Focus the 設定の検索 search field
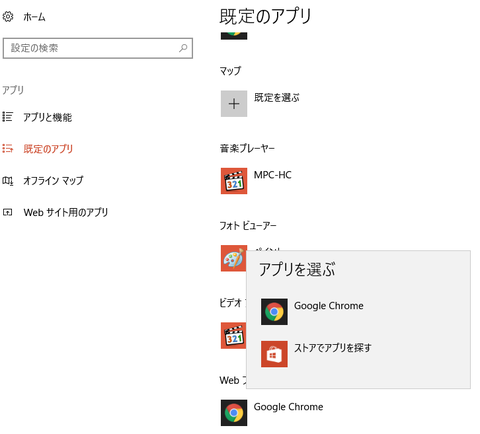This screenshot has width=480, height=434. (98, 48)
